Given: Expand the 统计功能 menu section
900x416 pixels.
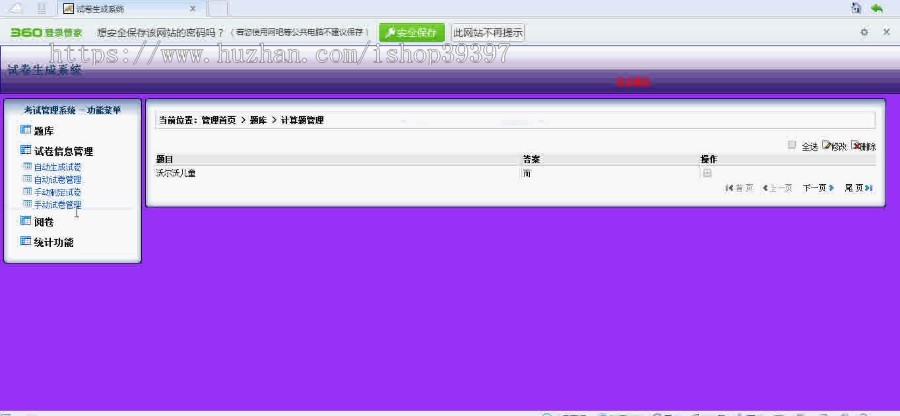Looking at the screenshot, I should click(53, 242).
